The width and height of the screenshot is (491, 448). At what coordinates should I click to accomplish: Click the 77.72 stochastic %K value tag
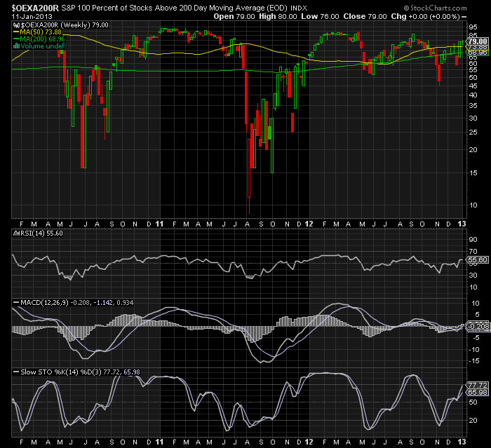[x=478, y=385]
